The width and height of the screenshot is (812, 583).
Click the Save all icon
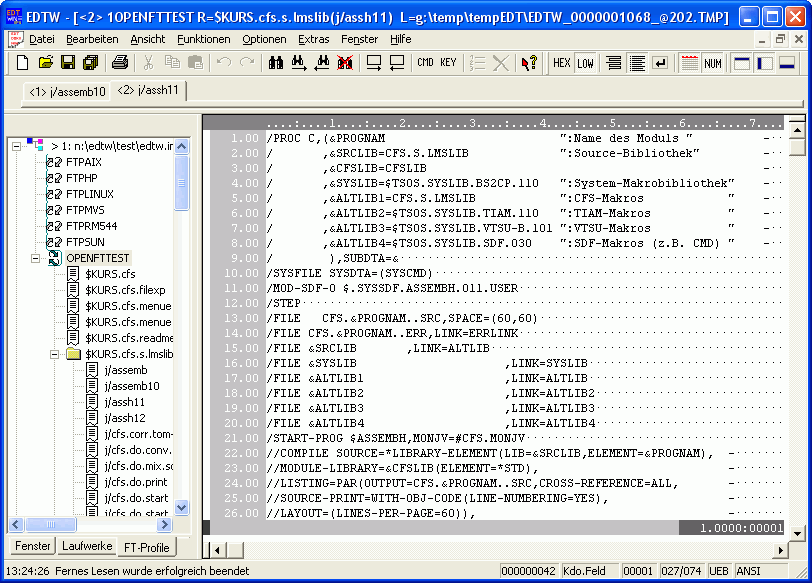(x=91, y=63)
